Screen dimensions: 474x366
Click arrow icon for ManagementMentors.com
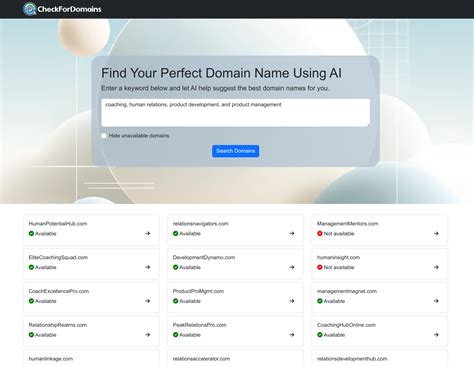[x=436, y=233]
